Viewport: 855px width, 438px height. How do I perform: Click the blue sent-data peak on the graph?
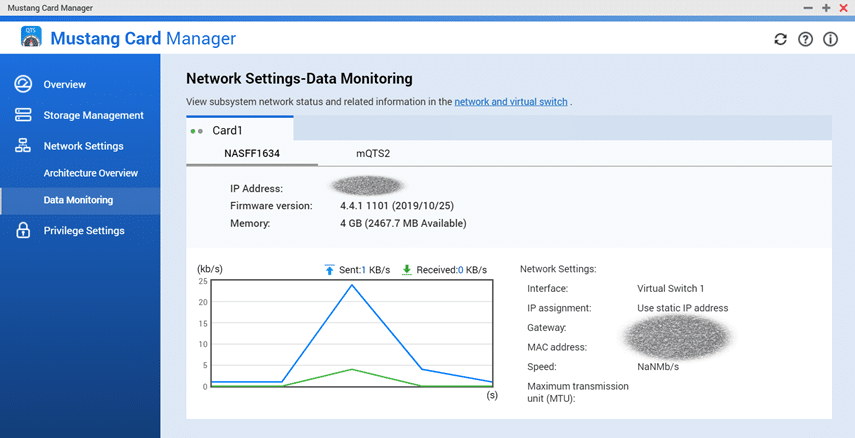(352, 285)
